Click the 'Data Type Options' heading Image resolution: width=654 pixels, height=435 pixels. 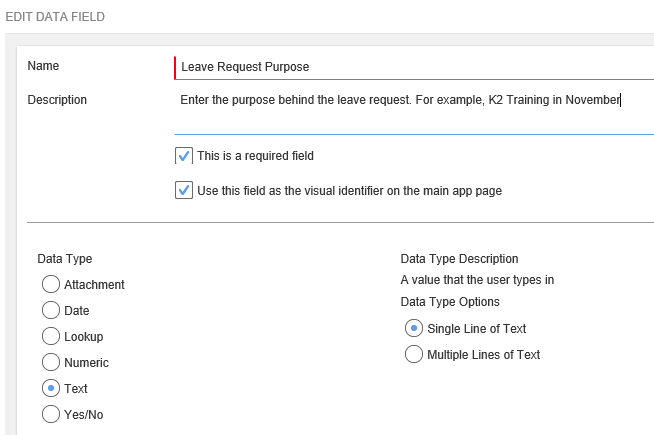(x=450, y=302)
